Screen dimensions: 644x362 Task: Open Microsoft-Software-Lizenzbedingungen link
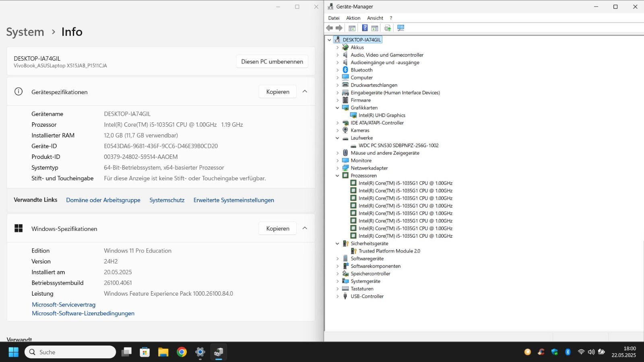pyautogui.click(x=83, y=314)
